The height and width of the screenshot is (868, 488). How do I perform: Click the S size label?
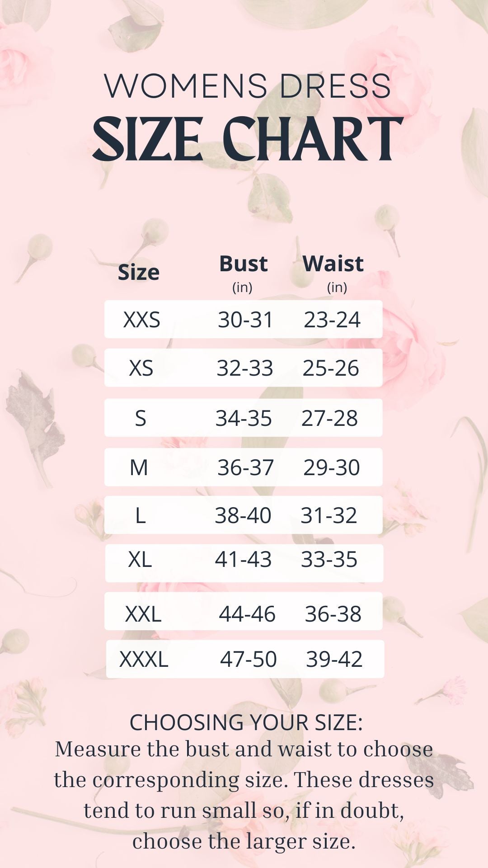141,418
